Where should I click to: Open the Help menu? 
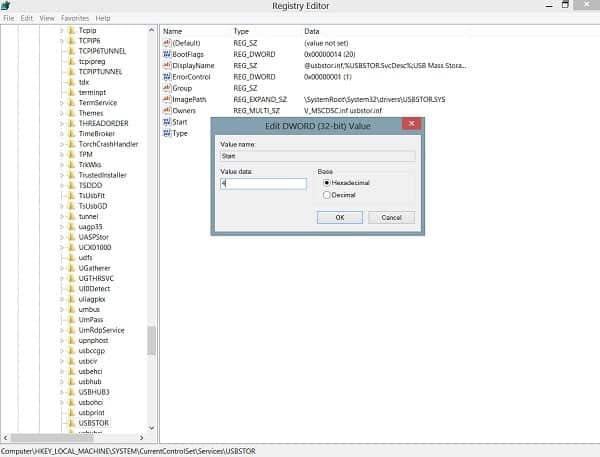(x=103, y=18)
